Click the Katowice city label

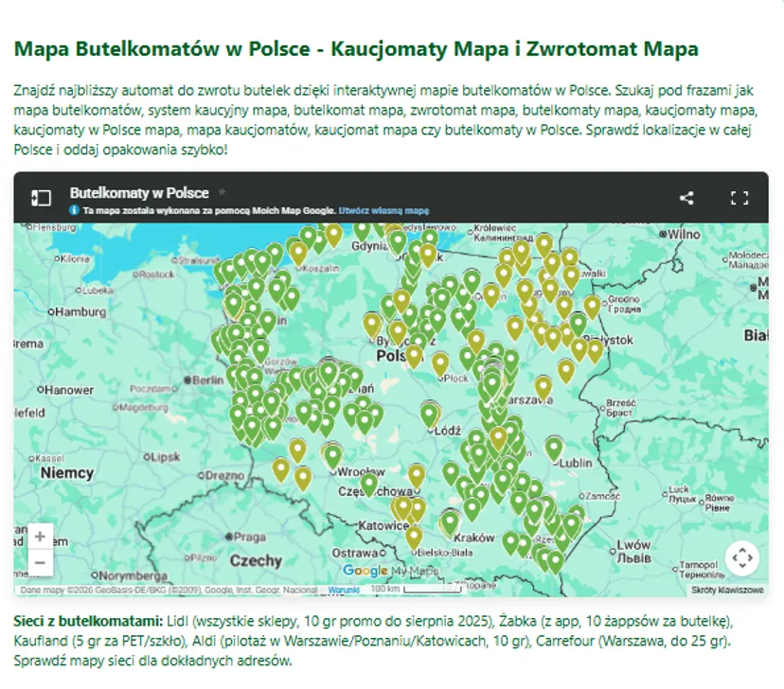tap(383, 525)
